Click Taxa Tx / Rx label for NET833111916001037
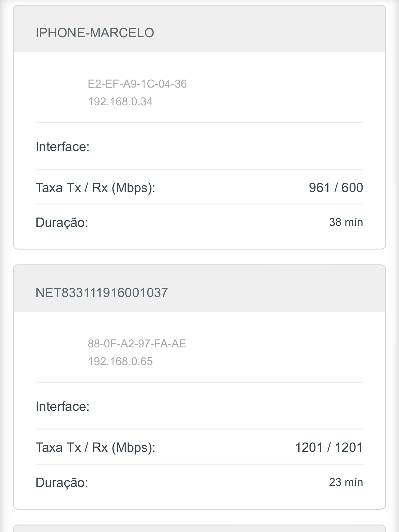Image resolution: width=399 pixels, height=532 pixels. click(x=95, y=447)
